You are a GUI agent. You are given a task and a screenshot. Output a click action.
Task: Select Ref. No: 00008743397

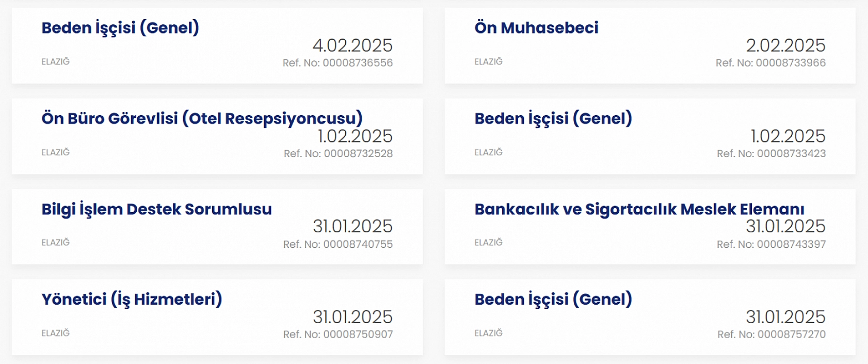(x=771, y=244)
